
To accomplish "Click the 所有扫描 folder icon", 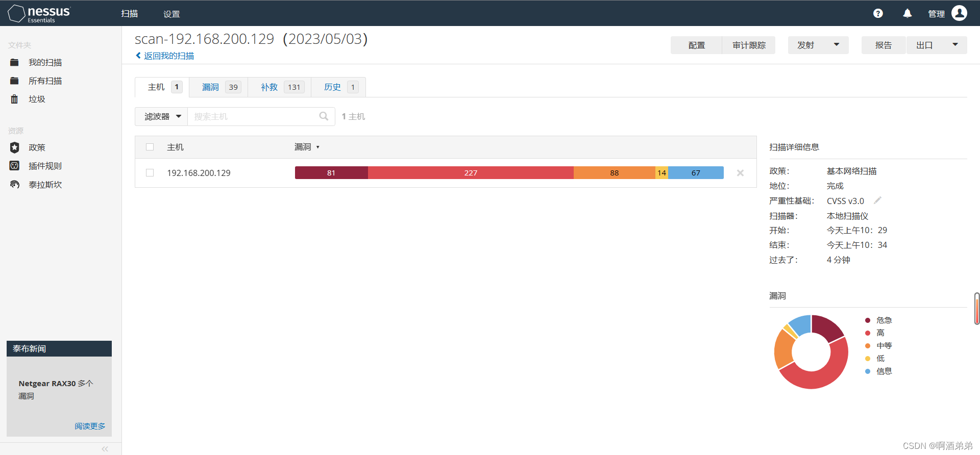I will coord(14,81).
